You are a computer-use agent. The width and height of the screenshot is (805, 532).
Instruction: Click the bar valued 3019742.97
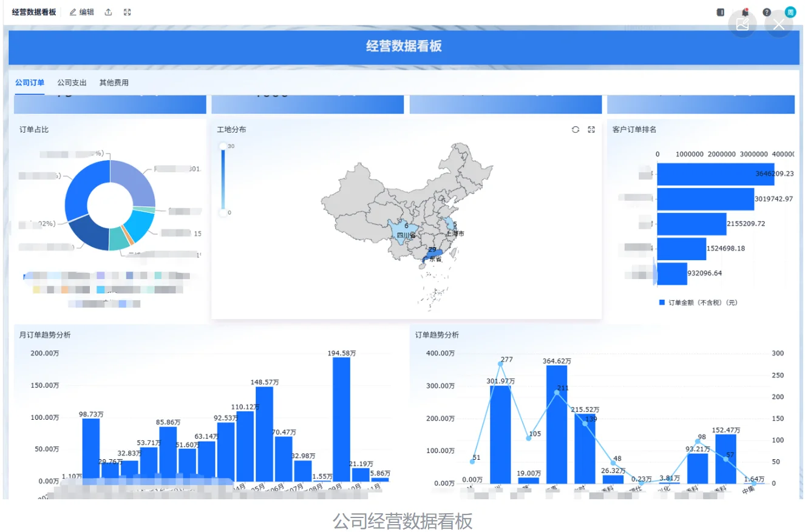(705, 199)
